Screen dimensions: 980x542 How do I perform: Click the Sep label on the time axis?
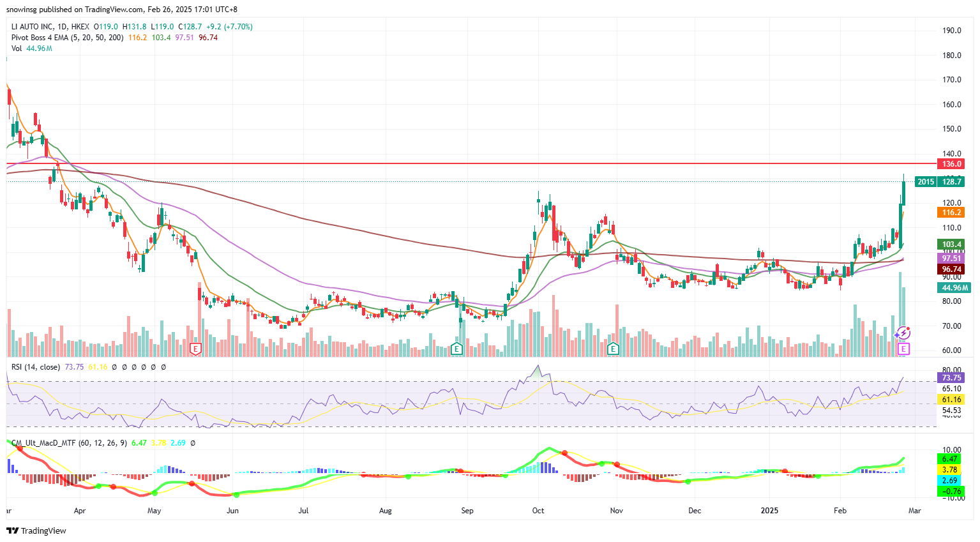tap(467, 511)
